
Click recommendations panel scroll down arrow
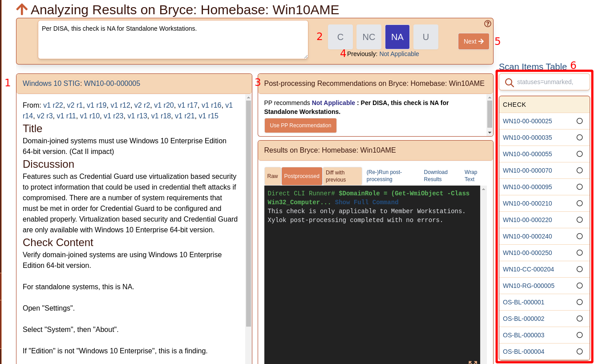(x=490, y=133)
